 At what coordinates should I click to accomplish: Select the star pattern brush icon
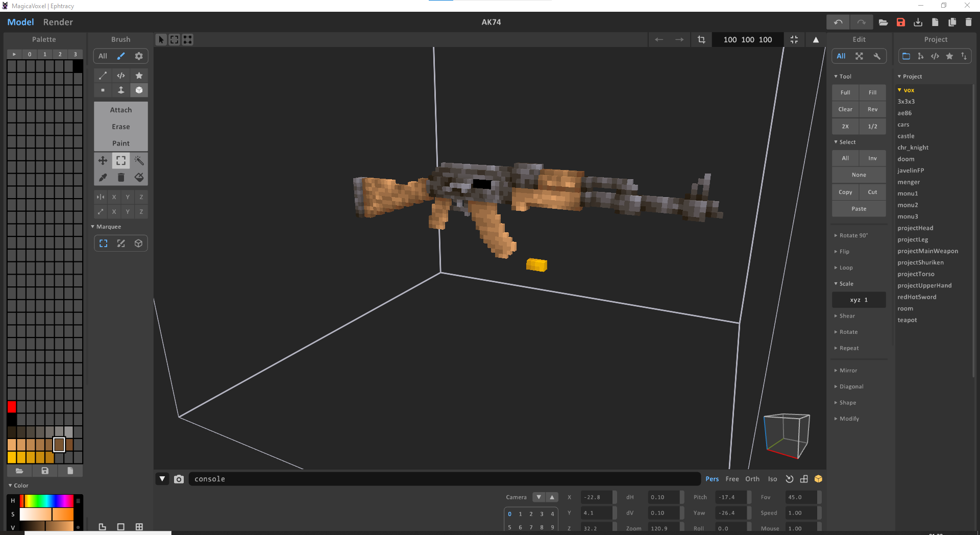(139, 76)
